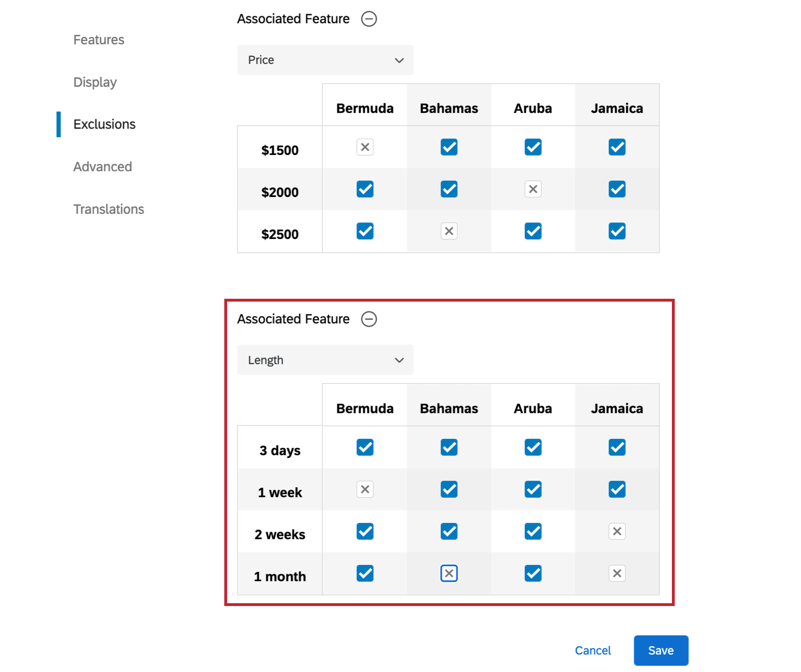The height and width of the screenshot is (672, 801).
Task: Uncheck Jamaica for the $2500 price
Action: pyautogui.click(x=617, y=231)
